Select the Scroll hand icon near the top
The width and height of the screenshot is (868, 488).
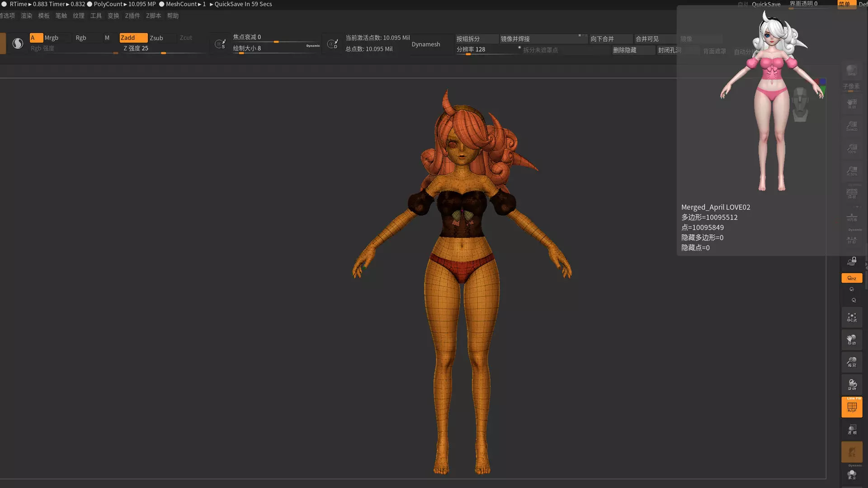[852, 103]
